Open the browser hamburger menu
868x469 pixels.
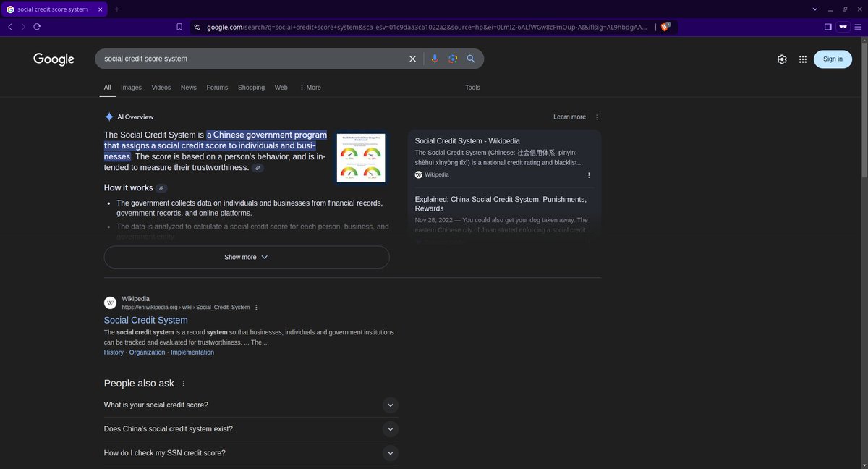859,26
